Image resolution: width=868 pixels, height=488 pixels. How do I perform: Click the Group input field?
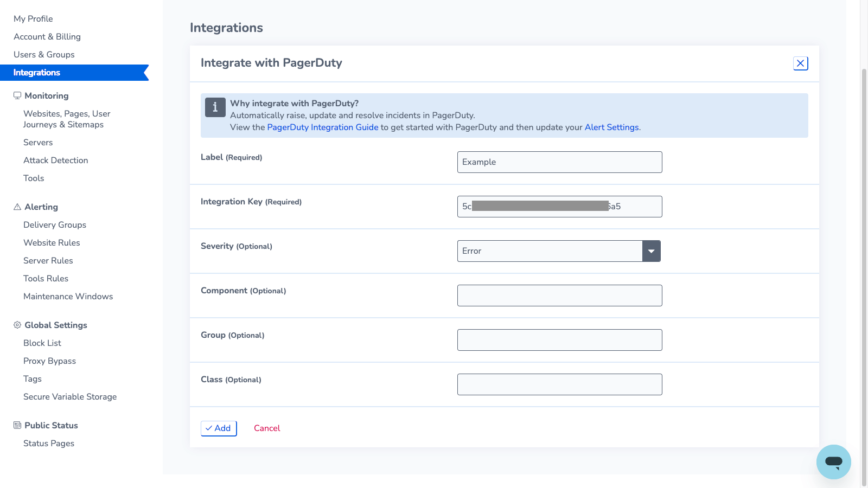559,340
